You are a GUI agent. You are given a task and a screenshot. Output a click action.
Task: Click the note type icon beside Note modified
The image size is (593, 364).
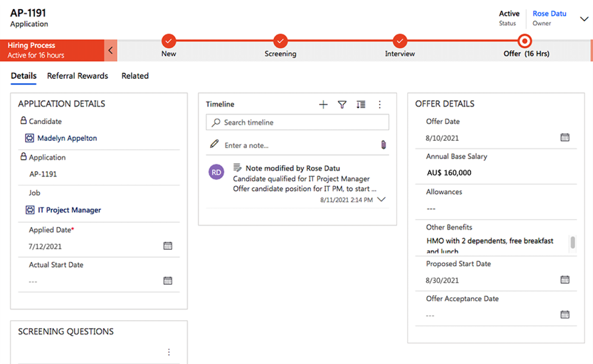237,168
